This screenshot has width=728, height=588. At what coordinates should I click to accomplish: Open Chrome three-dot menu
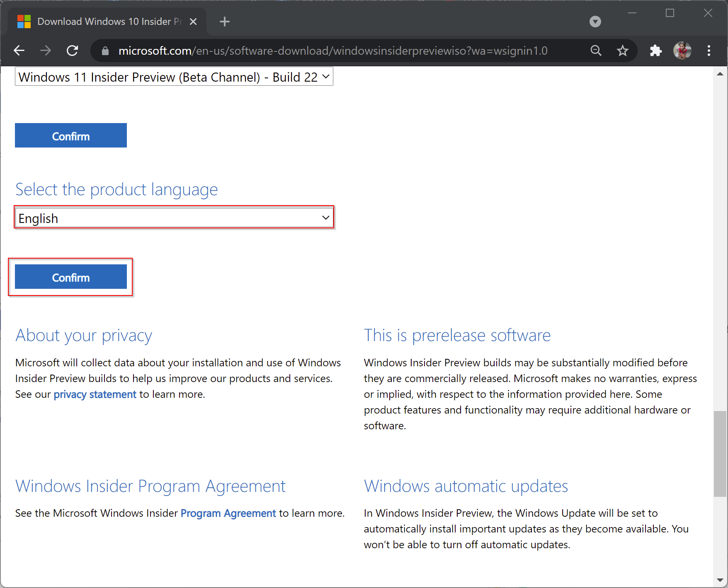click(709, 51)
